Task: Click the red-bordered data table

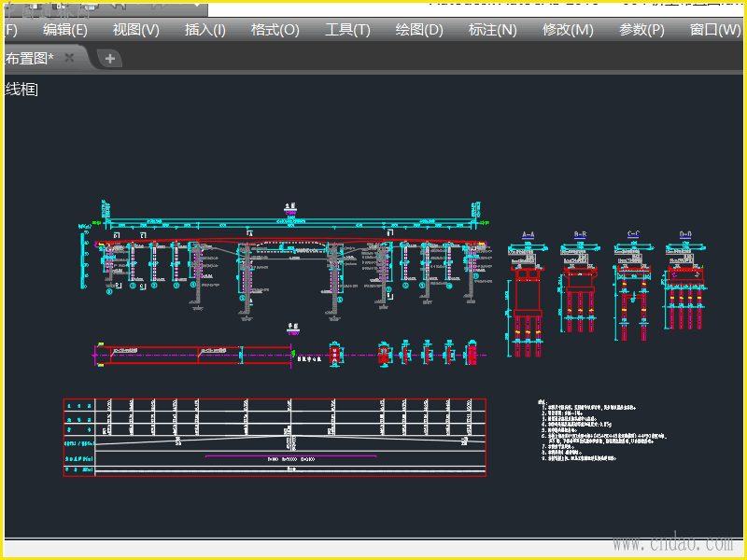Action: [x=275, y=438]
